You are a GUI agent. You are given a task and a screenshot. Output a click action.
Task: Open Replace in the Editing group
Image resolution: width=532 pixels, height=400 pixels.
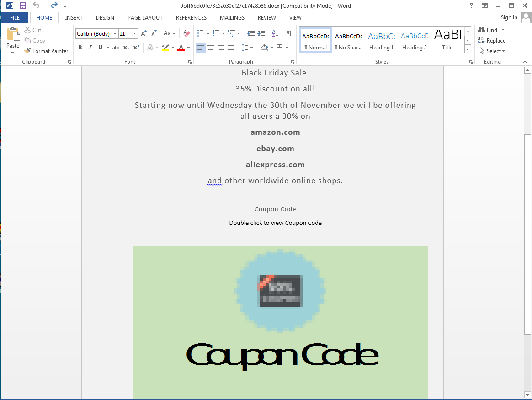point(492,40)
